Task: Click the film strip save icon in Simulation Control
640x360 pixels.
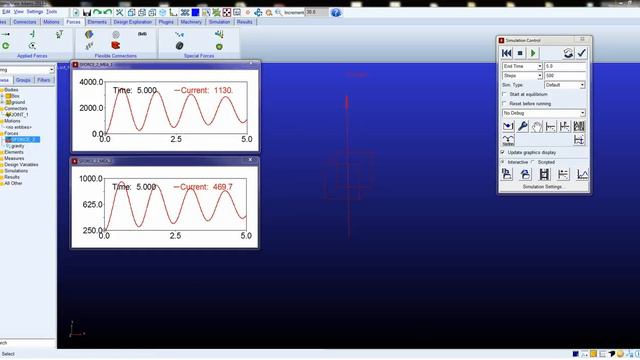Action: [544, 175]
